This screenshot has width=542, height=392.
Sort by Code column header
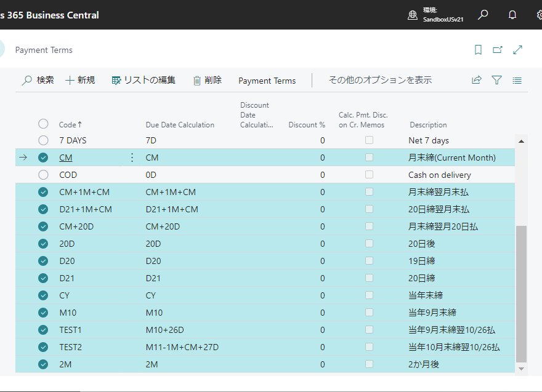coord(70,125)
